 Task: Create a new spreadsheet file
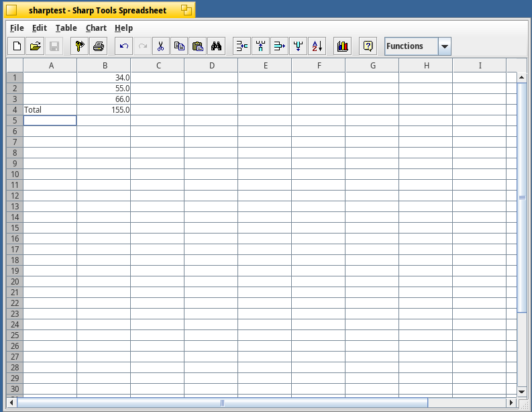(17, 46)
